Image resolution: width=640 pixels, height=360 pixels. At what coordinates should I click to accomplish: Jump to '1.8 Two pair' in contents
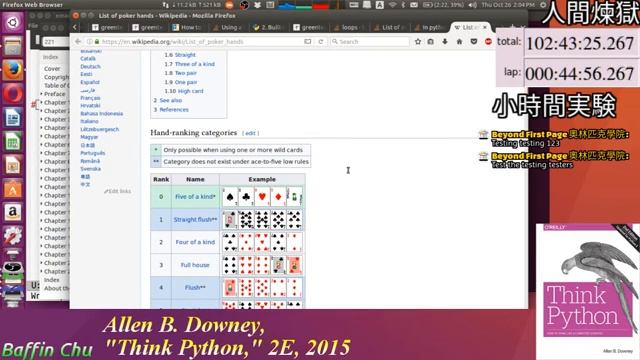(180, 73)
